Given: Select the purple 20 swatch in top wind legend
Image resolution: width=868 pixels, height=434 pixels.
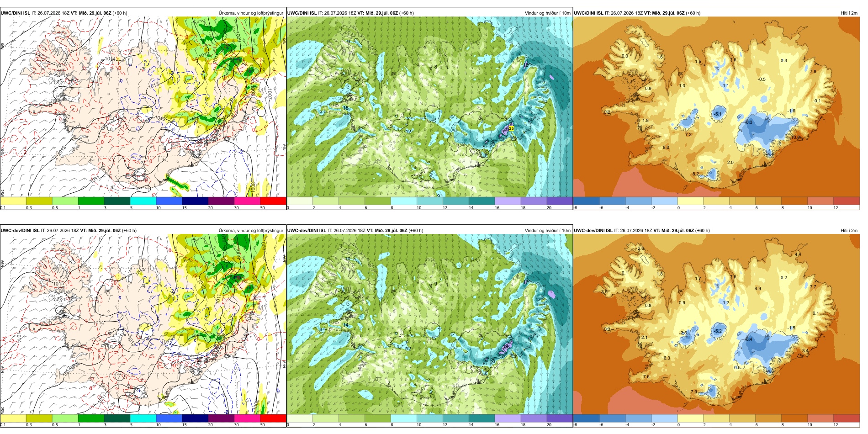Looking at the screenshot, I should coord(560,201).
